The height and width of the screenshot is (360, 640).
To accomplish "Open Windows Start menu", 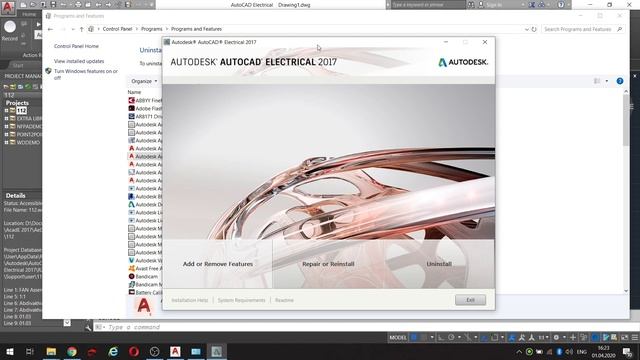I will [10, 351].
